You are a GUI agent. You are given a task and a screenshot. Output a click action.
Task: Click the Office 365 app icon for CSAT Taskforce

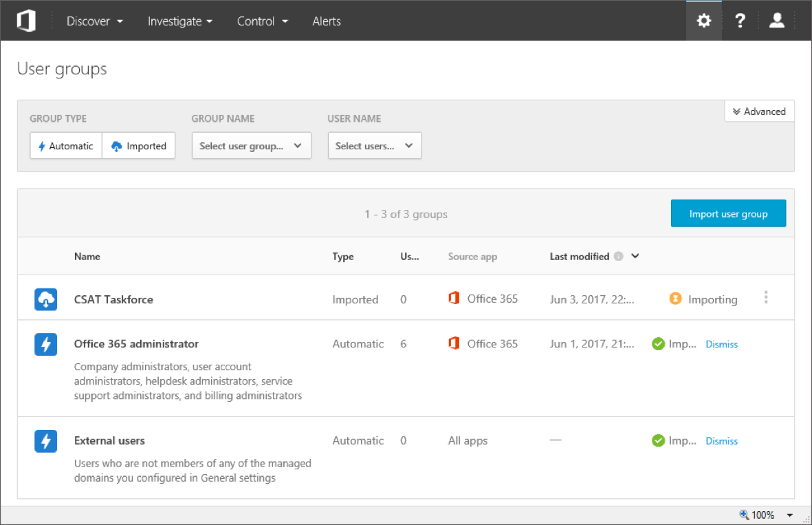click(454, 298)
